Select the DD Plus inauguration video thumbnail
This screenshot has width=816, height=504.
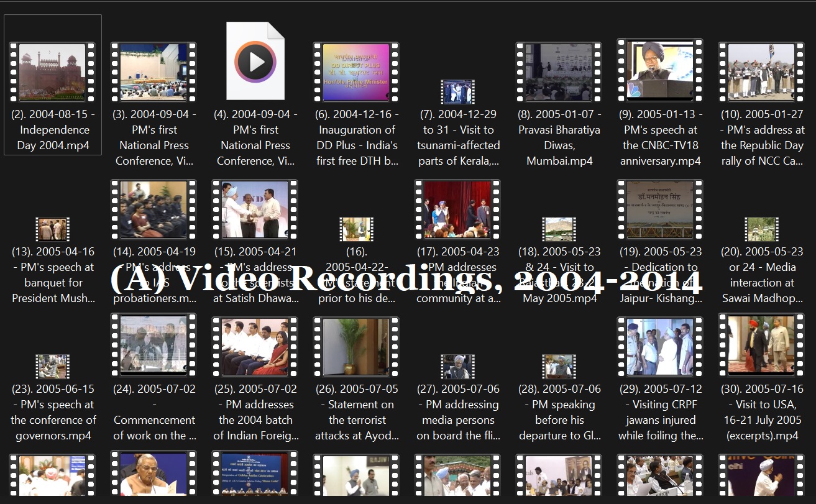click(x=356, y=72)
